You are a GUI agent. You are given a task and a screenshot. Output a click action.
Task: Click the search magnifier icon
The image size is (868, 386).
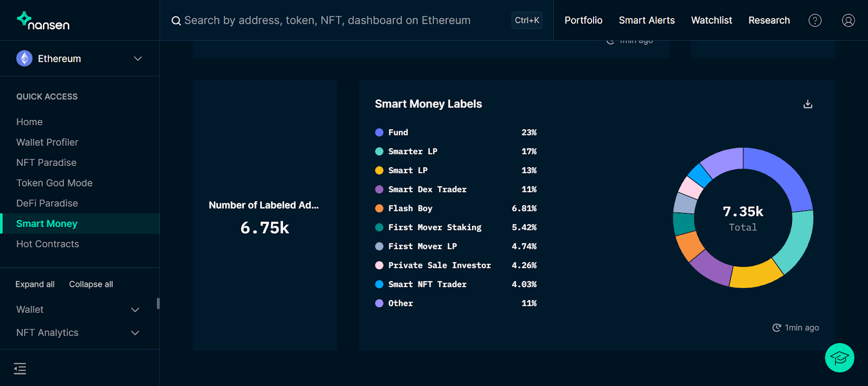point(176,21)
